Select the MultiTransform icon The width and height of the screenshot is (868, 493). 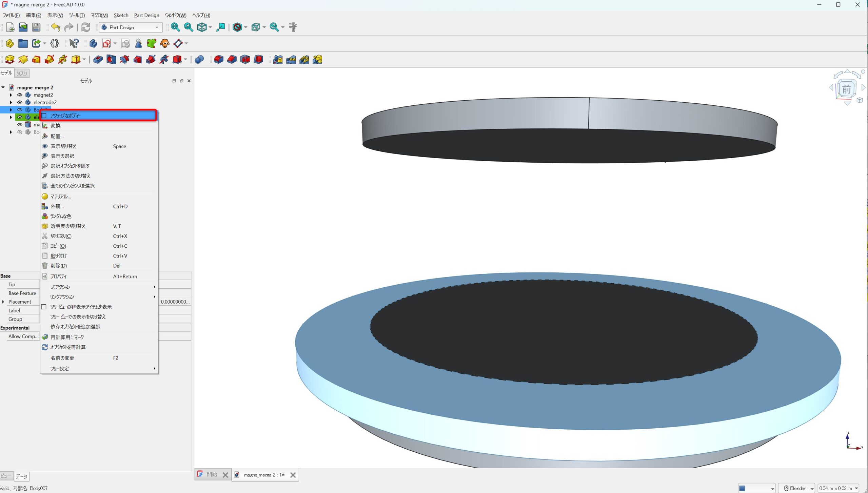point(317,60)
